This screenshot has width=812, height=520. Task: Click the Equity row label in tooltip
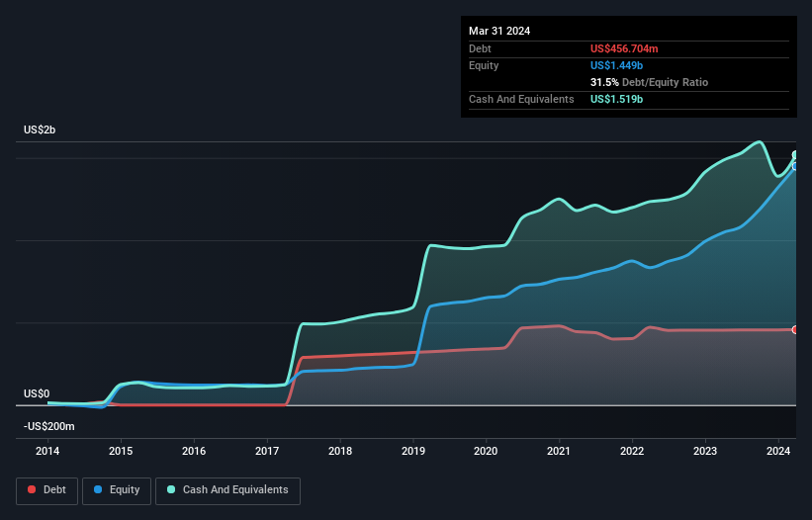[x=484, y=65]
